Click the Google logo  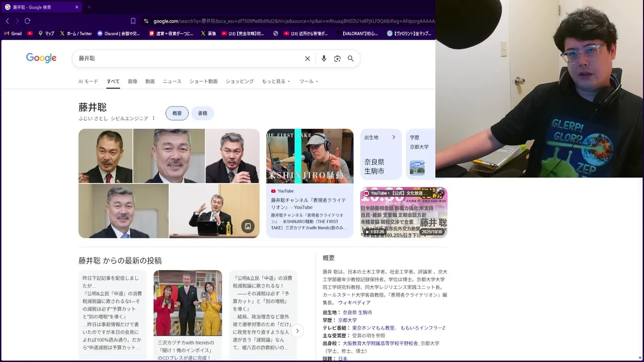point(41,58)
